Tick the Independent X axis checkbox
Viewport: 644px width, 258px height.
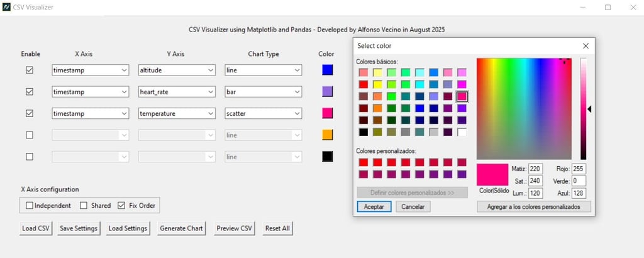click(x=30, y=205)
